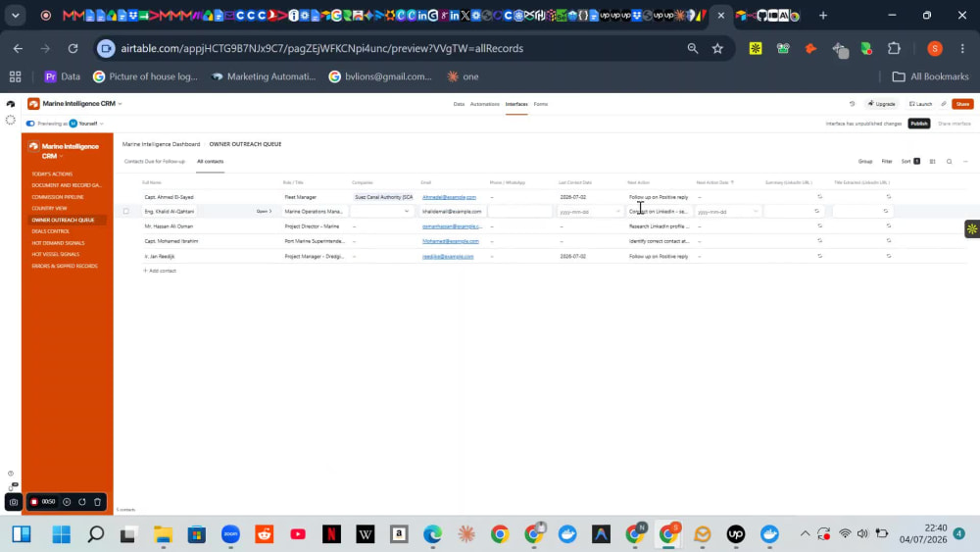980x552 pixels.
Task: Switch to the Forms tab
Action: pyautogui.click(x=541, y=104)
